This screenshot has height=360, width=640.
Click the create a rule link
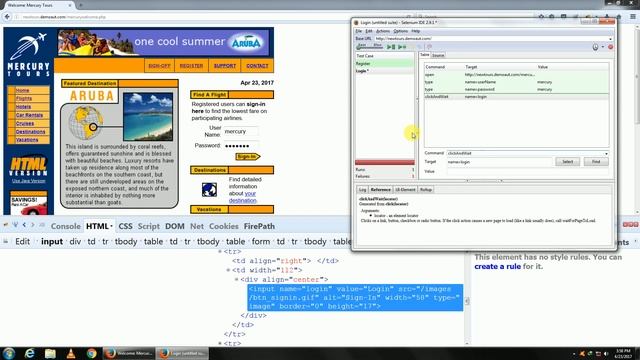[498, 267]
